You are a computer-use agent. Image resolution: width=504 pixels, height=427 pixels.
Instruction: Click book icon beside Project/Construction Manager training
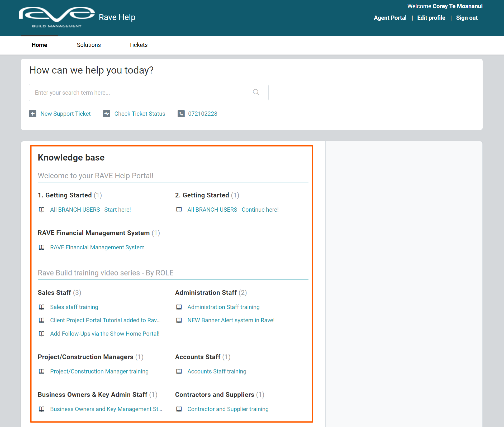[x=42, y=371]
